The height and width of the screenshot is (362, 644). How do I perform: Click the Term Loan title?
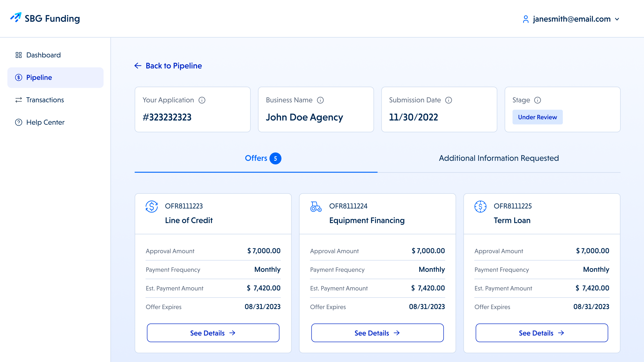click(512, 220)
